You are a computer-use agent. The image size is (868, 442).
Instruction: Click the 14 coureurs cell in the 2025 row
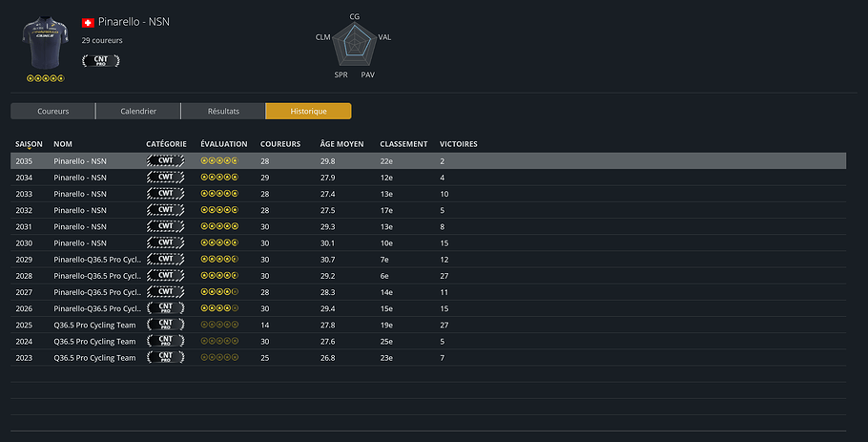[x=264, y=326]
